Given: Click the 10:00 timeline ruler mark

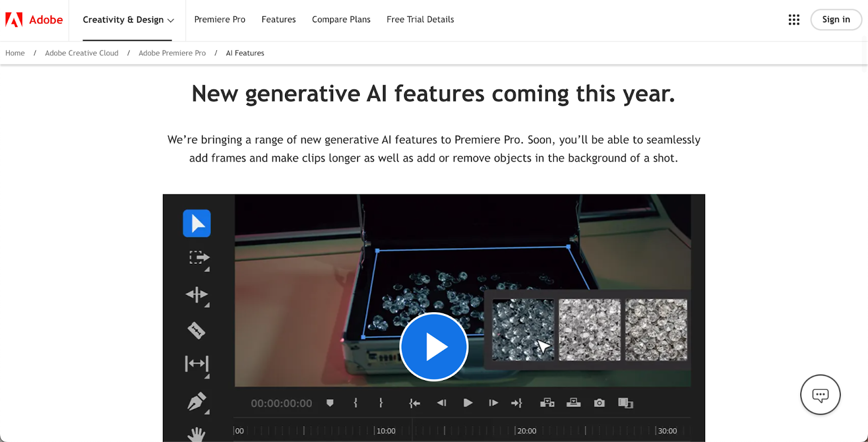Looking at the screenshot, I should (x=386, y=431).
